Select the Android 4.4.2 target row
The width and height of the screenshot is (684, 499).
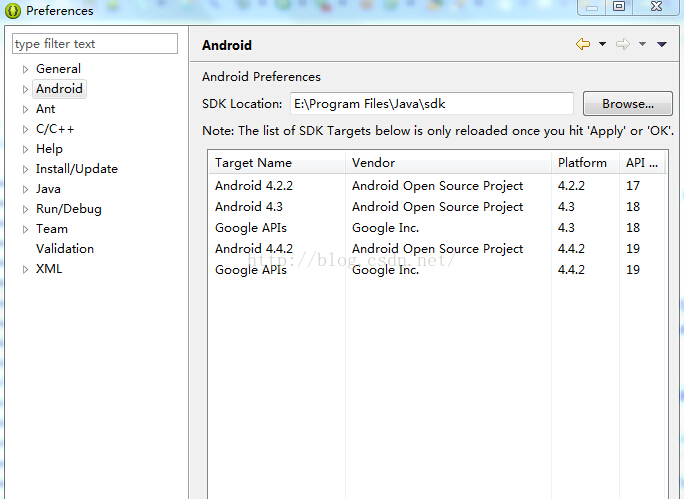(437, 249)
